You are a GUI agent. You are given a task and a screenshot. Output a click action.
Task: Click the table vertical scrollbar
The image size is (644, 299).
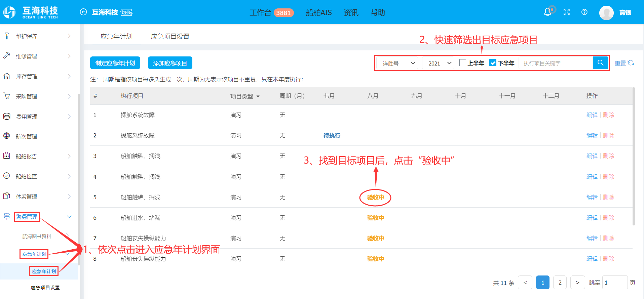[x=634, y=156]
